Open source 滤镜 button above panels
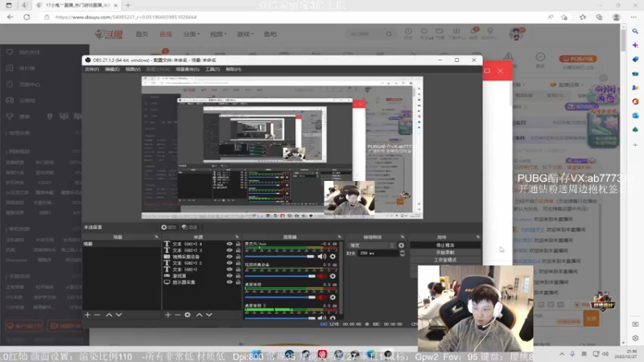This screenshot has width=644, height=362. (189, 227)
